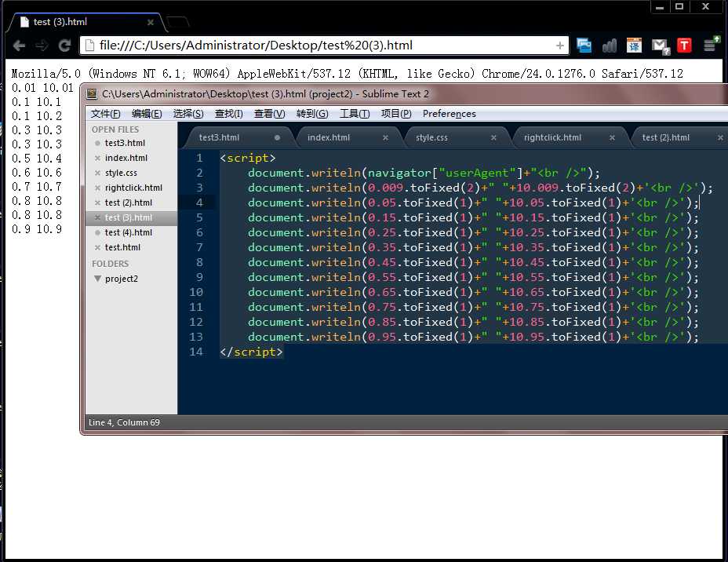Select test (2).html in open files list
This screenshot has height=562, width=728.
tap(129, 203)
